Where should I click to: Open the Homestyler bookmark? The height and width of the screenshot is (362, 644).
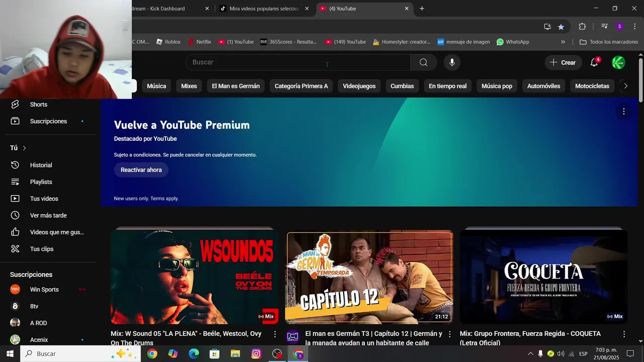[401, 42]
